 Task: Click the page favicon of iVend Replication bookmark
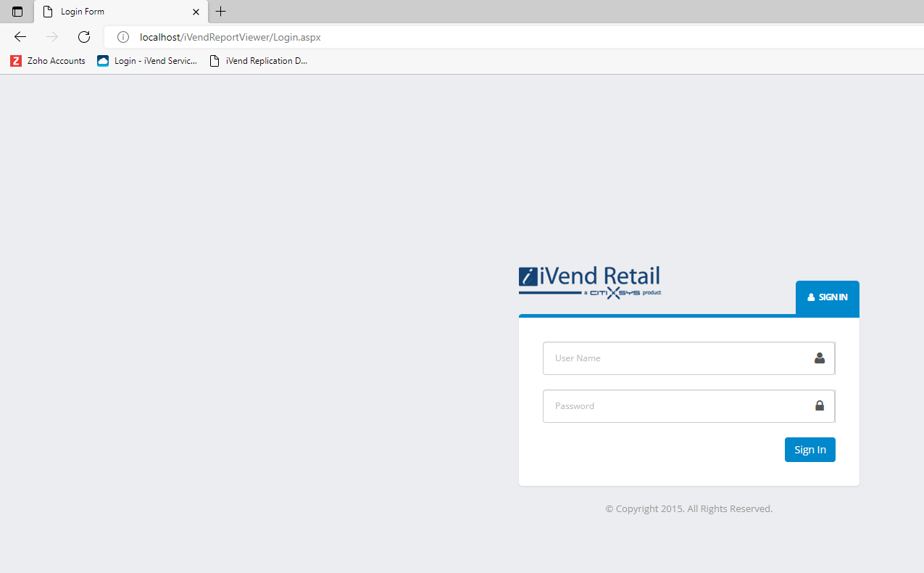point(214,61)
